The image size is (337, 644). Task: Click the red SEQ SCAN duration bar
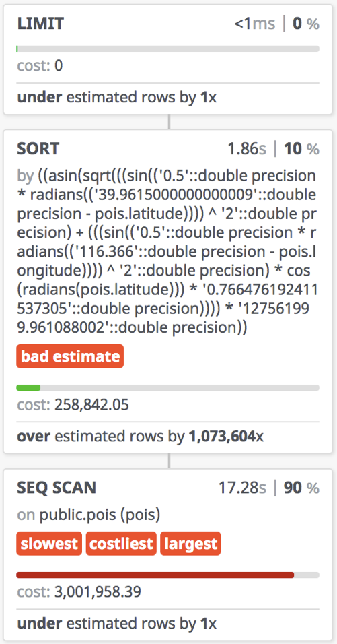click(x=155, y=575)
